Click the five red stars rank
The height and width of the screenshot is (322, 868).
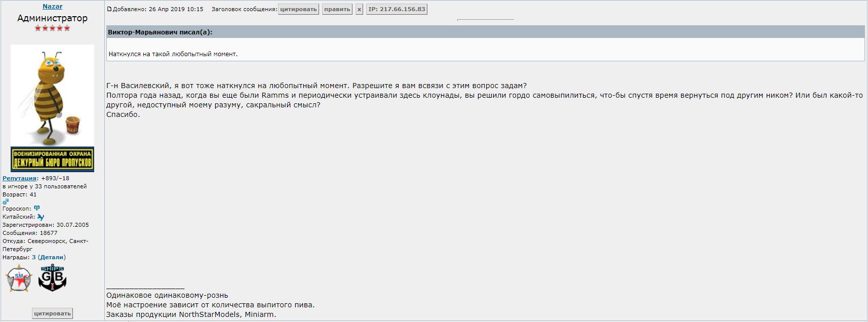point(52,28)
